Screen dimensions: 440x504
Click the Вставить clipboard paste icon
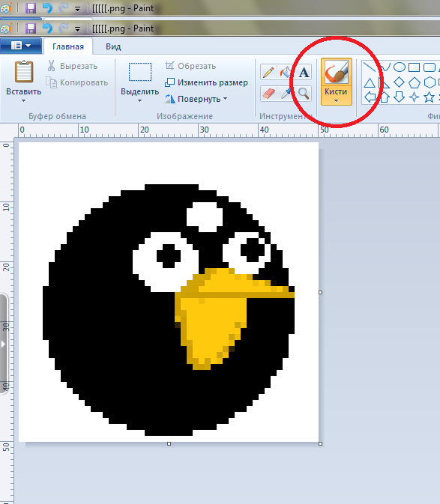pos(24,71)
